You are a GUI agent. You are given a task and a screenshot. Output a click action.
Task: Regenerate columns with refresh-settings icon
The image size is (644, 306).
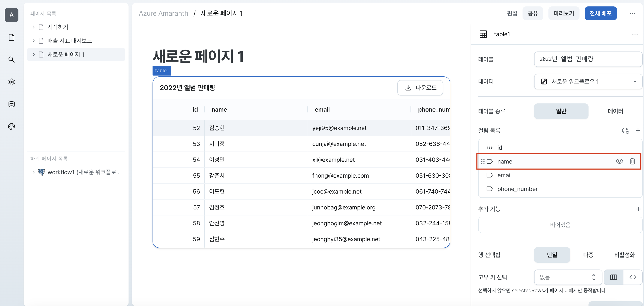pyautogui.click(x=625, y=130)
